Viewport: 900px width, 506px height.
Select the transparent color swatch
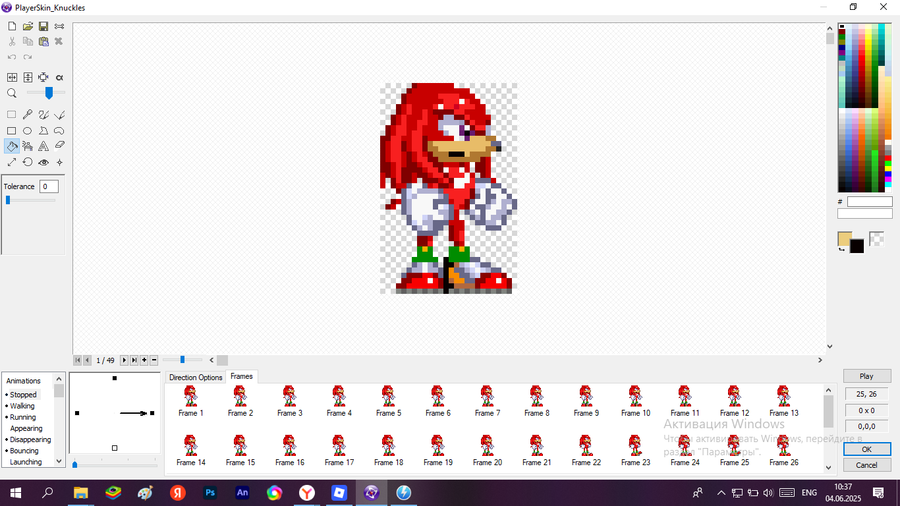click(x=876, y=238)
